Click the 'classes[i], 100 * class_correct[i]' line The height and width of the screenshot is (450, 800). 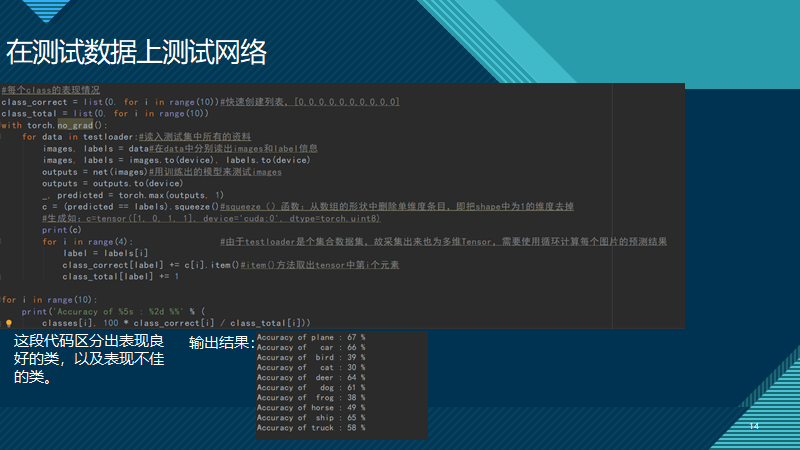coord(176,323)
